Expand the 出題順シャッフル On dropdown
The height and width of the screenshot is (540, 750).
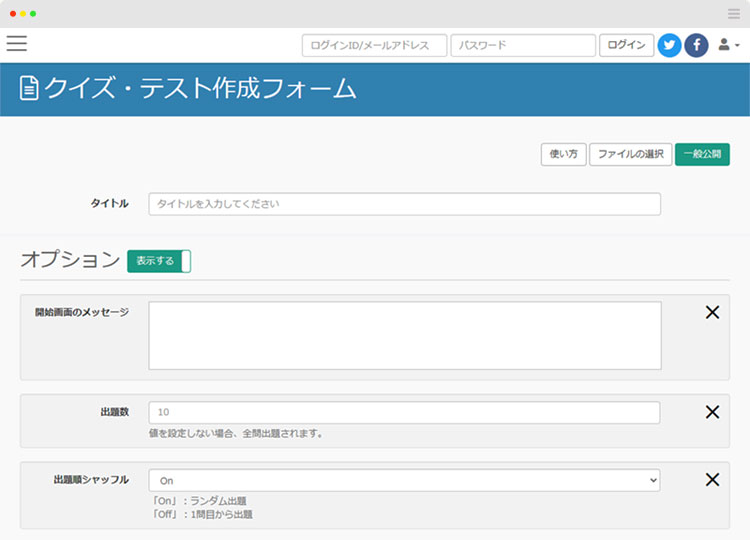tap(404, 481)
